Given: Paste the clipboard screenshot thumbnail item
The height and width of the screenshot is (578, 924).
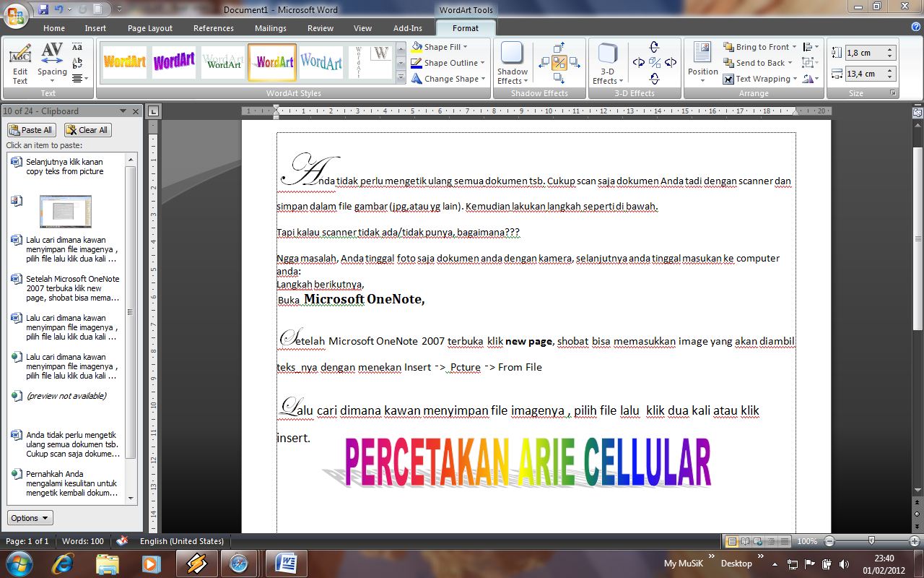Looking at the screenshot, I should 67,212.
